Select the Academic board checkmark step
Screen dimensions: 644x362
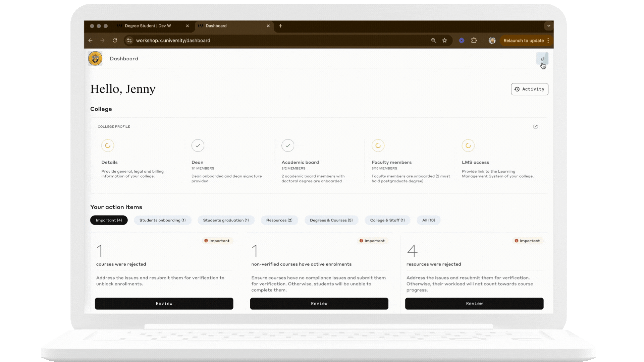[288, 145]
